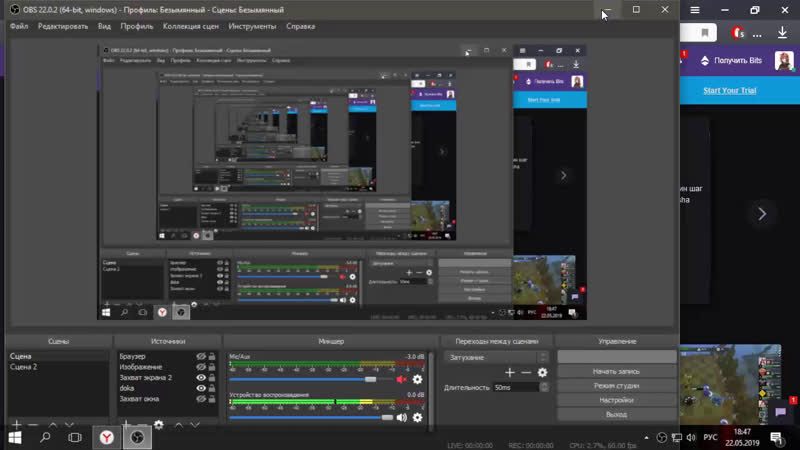Viewport: 800px width, 450px height.
Task: Toggle lock on Браузер source
Action: point(212,356)
